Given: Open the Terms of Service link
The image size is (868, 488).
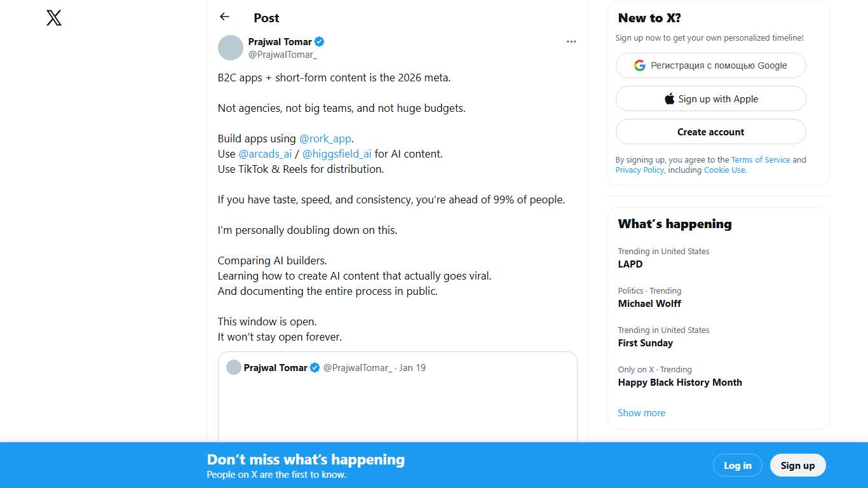Looking at the screenshot, I should tap(761, 160).
